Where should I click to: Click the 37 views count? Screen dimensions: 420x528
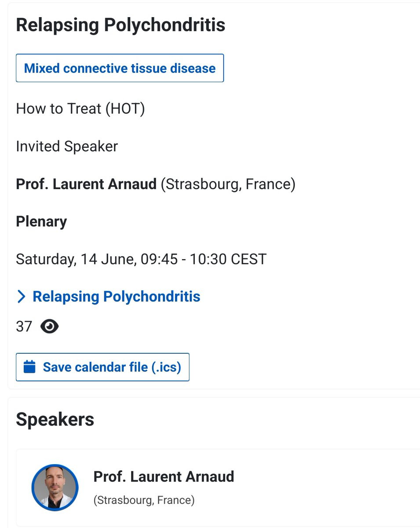[24, 326]
